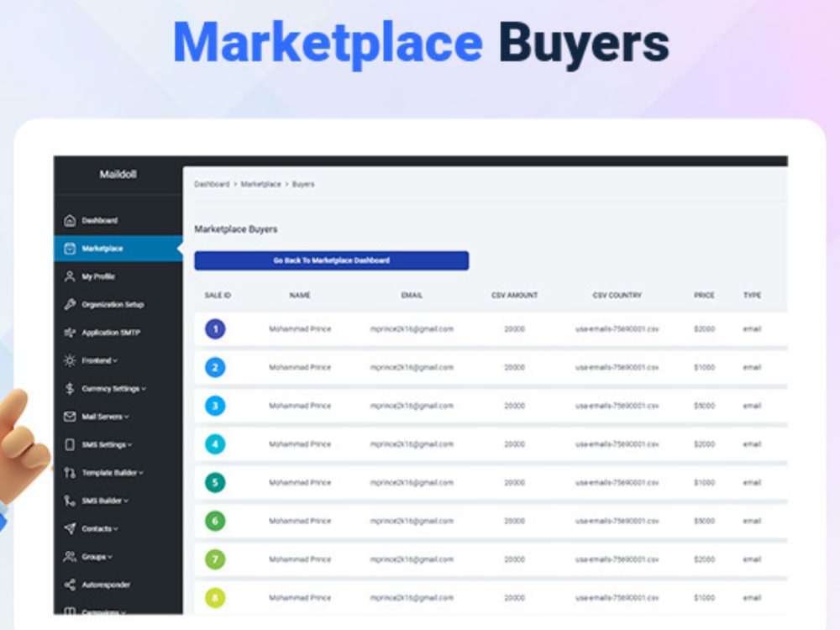Select sale ID badge number 8
Image resolution: width=840 pixels, height=630 pixels.
(215, 598)
